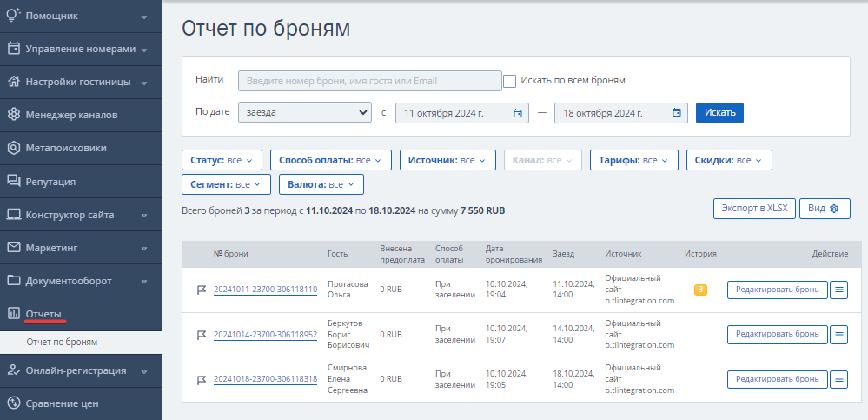Click the Метапоисковики icon
The width and height of the screenshot is (868, 420).
[x=13, y=148]
